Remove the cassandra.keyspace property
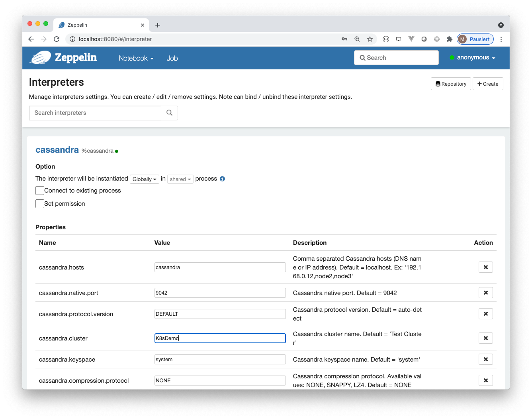Image resolution: width=532 pixels, height=419 pixels. [x=485, y=359]
